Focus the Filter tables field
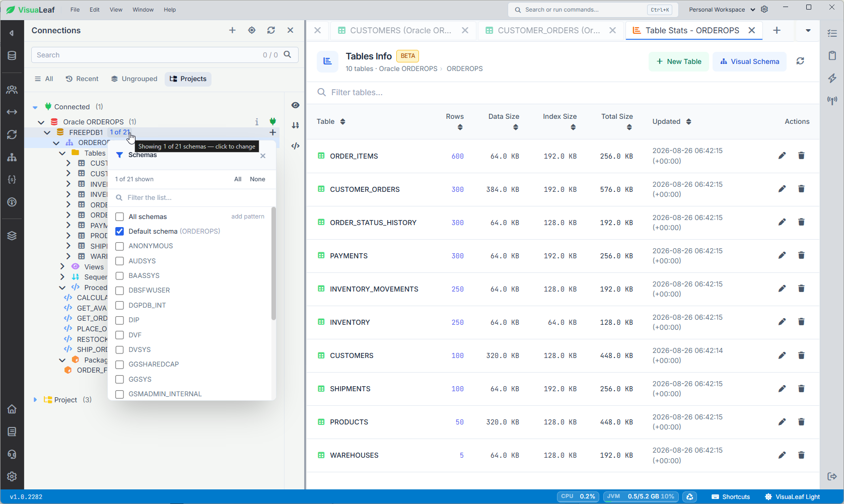The image size is (844, 504). click(562, 93)
